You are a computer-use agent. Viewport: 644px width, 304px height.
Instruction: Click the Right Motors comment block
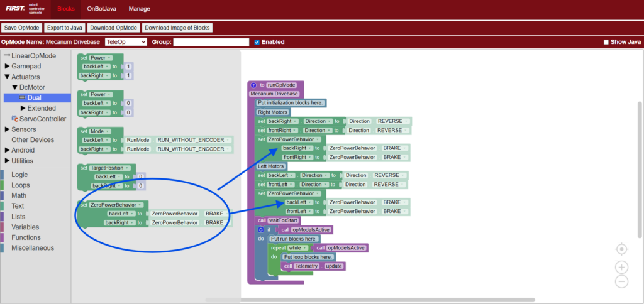coord(273,112)
